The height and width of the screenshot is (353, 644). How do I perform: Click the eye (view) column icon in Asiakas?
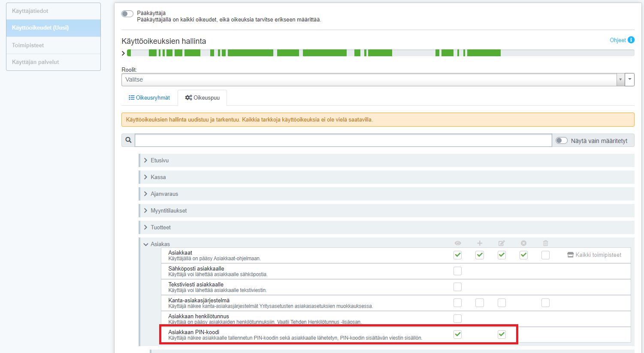pyautogui.click(x=458, y=243)
